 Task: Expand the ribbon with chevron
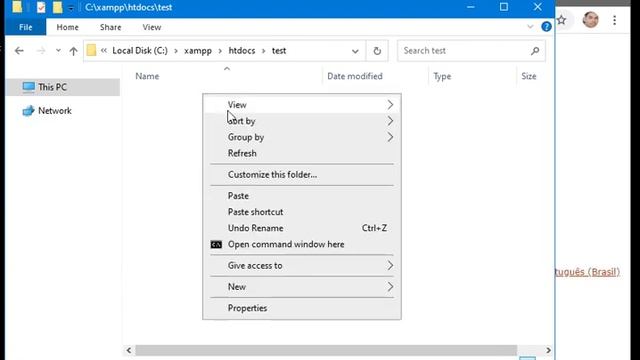click(x=530, y=27)
